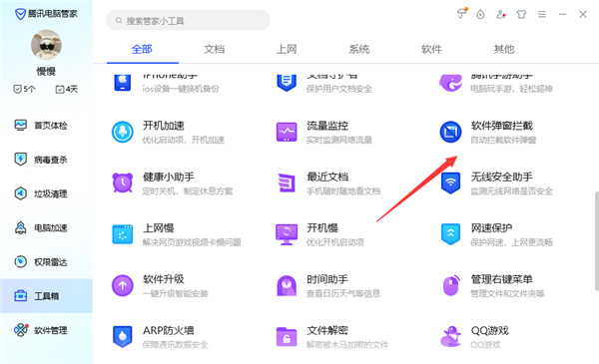Launch the 流量监控 traffic monitor icon

click(287, 132)
